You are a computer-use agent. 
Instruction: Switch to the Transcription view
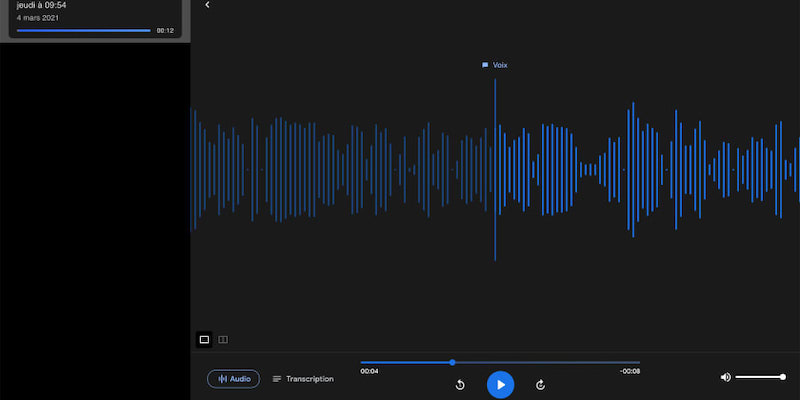click(x=304, y=379)
